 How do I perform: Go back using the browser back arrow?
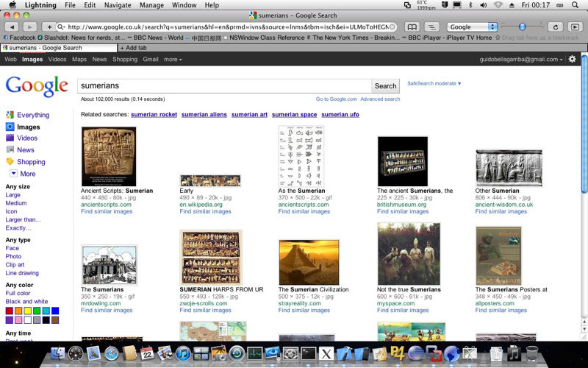(12, 27)
